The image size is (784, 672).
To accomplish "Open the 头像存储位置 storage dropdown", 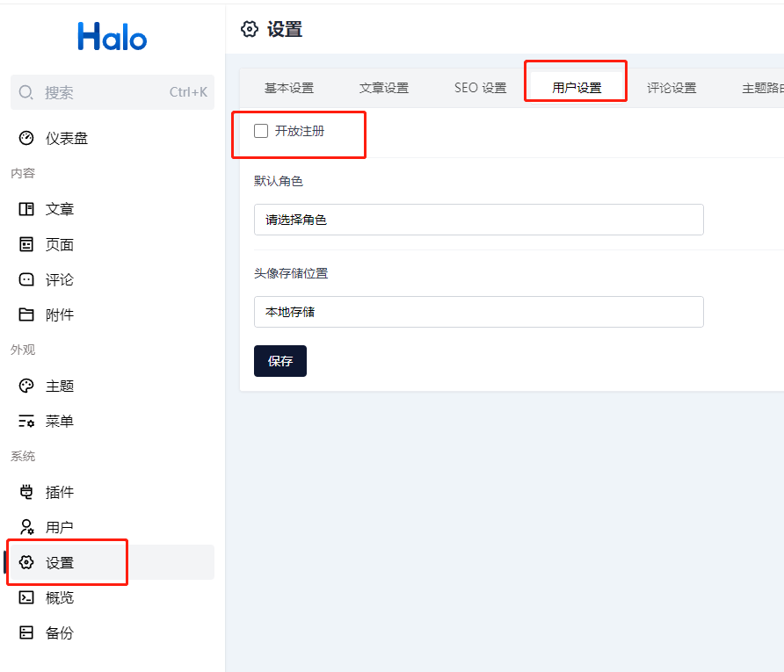I will [x=478, y=312].
